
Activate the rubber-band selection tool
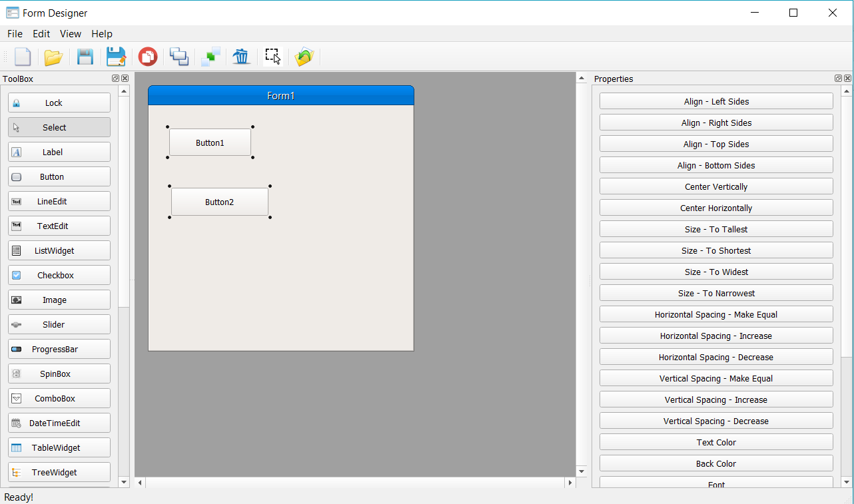272,57
